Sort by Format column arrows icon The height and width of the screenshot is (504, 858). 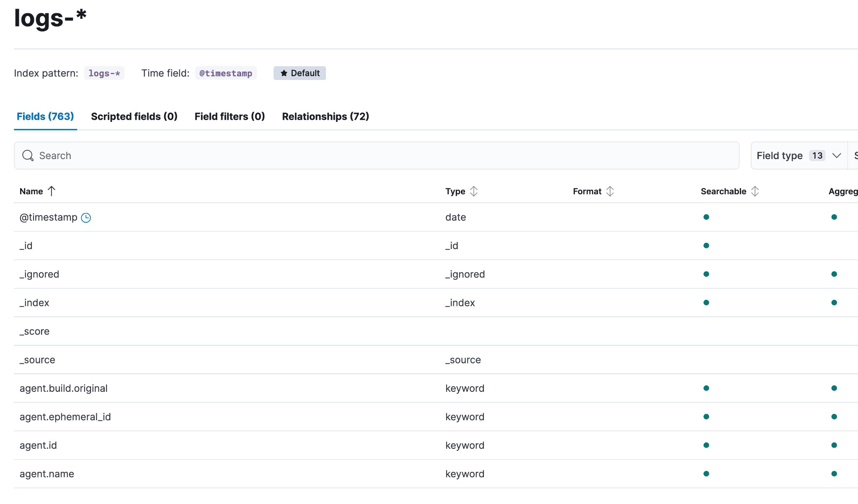[610, 191]
